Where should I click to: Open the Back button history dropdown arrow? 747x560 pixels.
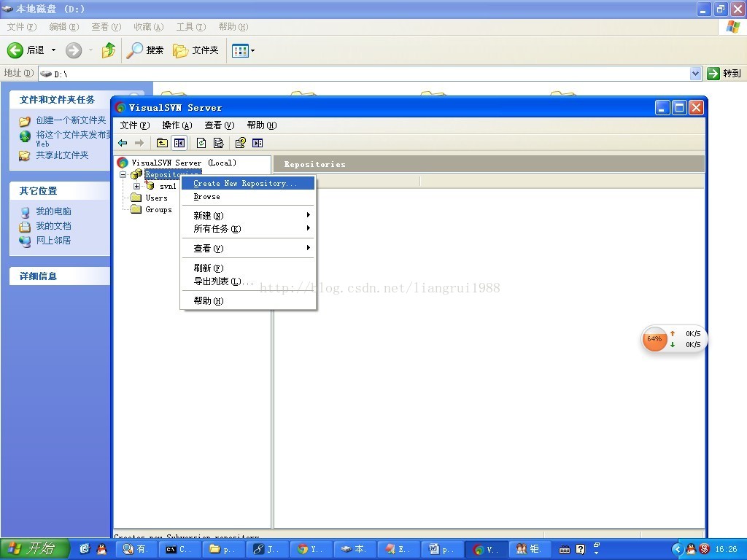(53, 50)
